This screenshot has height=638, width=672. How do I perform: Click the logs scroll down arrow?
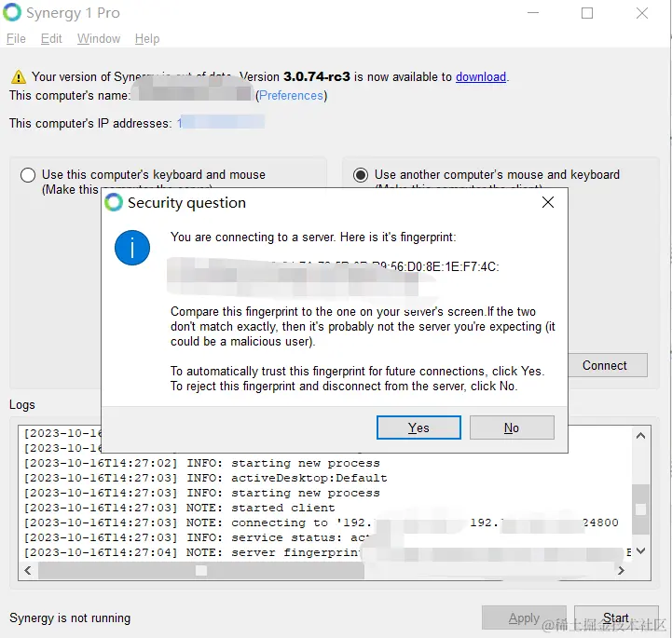point(640,551)
